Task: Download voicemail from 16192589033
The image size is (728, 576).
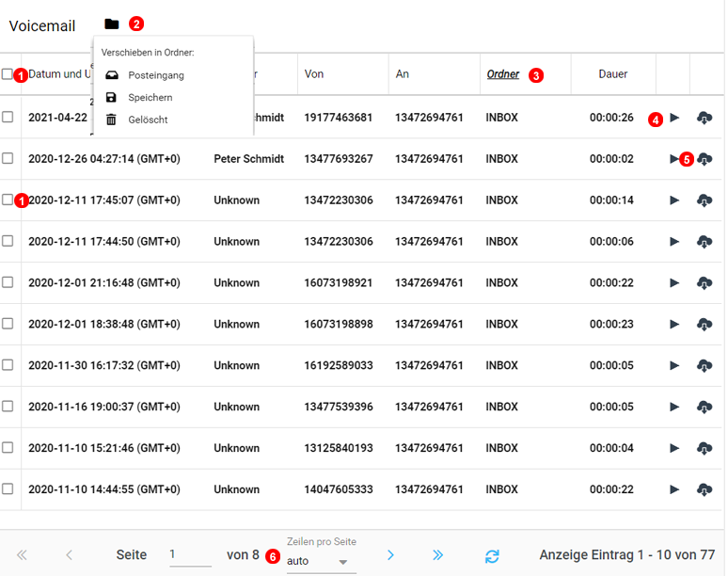Action: pos(704,365)
